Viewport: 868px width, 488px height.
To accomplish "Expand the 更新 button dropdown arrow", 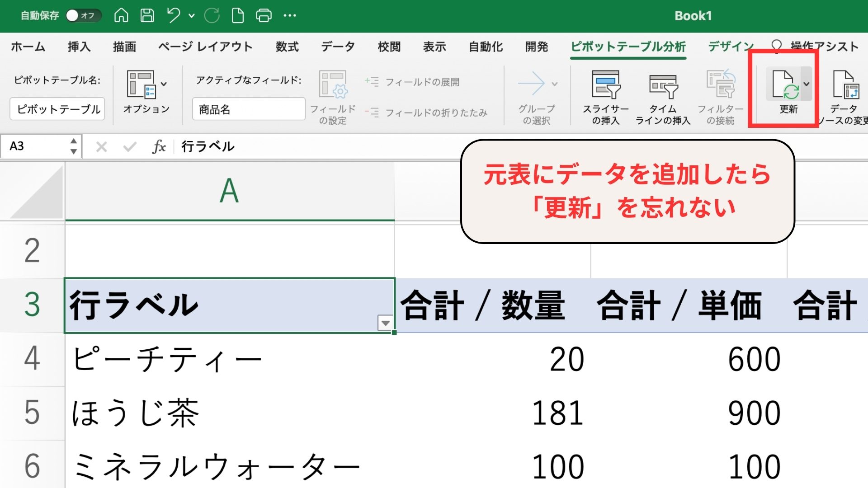I will (x=807, y=84).
